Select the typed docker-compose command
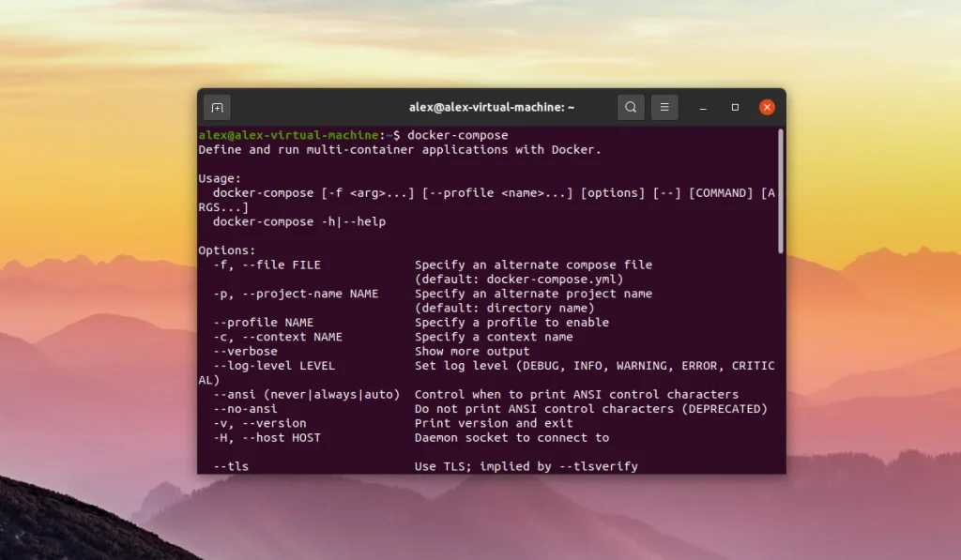 (461, 134)
